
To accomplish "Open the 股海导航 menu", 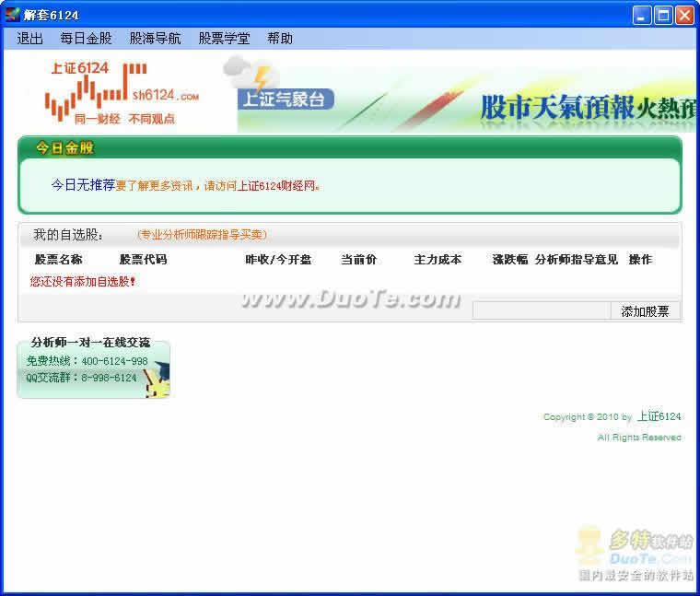I will pyautogui.click(x=155, y=39).
